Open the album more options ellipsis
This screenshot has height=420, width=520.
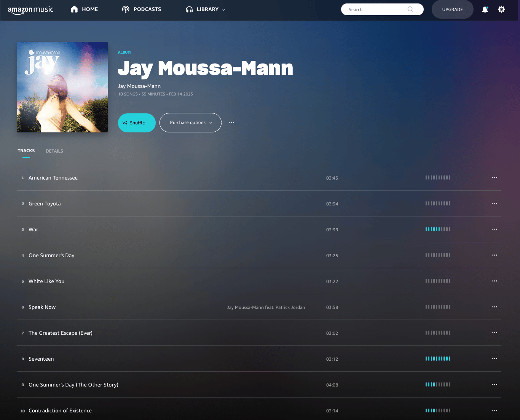coord(231,123)
